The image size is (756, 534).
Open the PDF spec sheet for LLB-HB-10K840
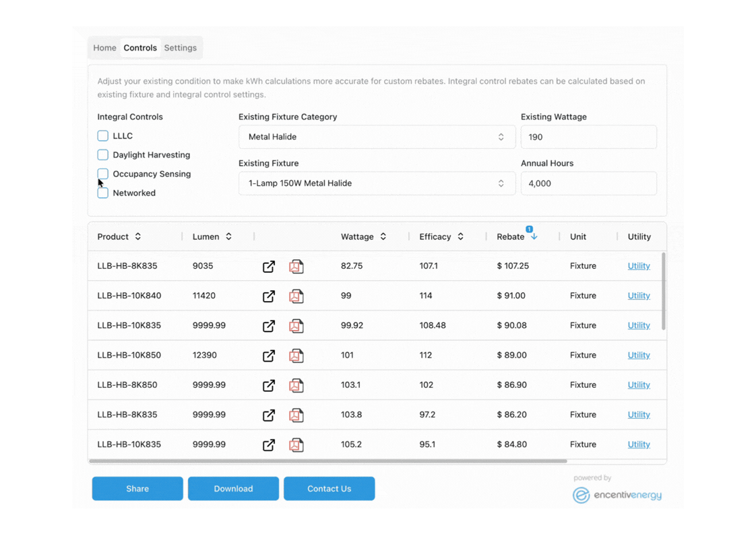tap(296, 296)
